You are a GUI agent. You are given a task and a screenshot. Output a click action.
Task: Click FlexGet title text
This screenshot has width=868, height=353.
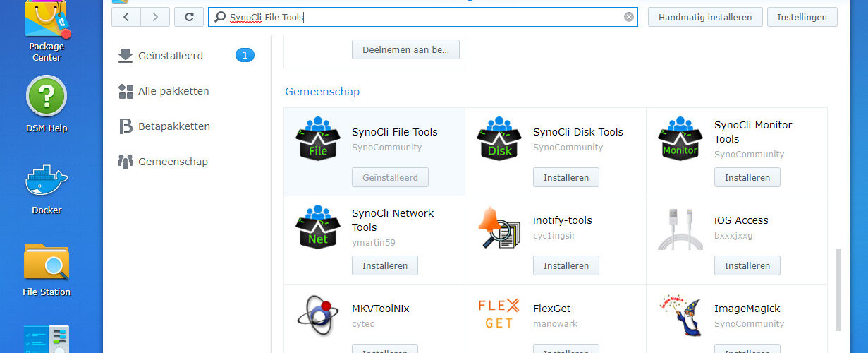[x=552, y=309]
